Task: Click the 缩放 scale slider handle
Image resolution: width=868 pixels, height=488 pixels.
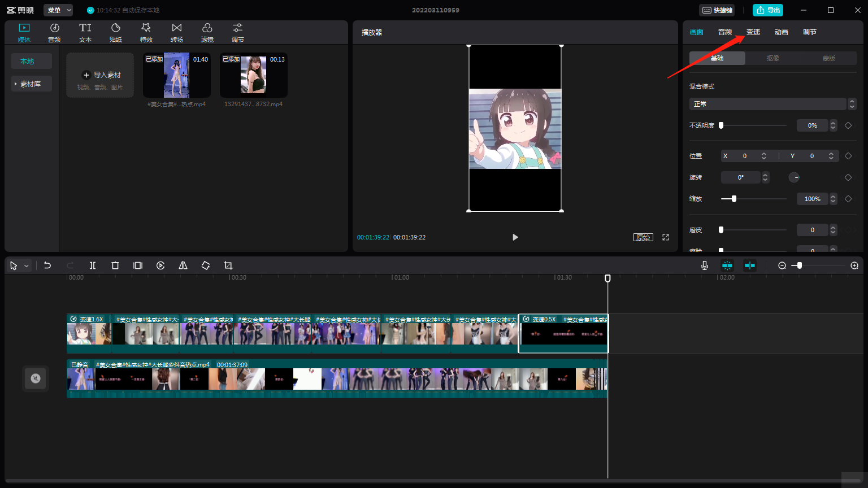Action: pos(734,199)
